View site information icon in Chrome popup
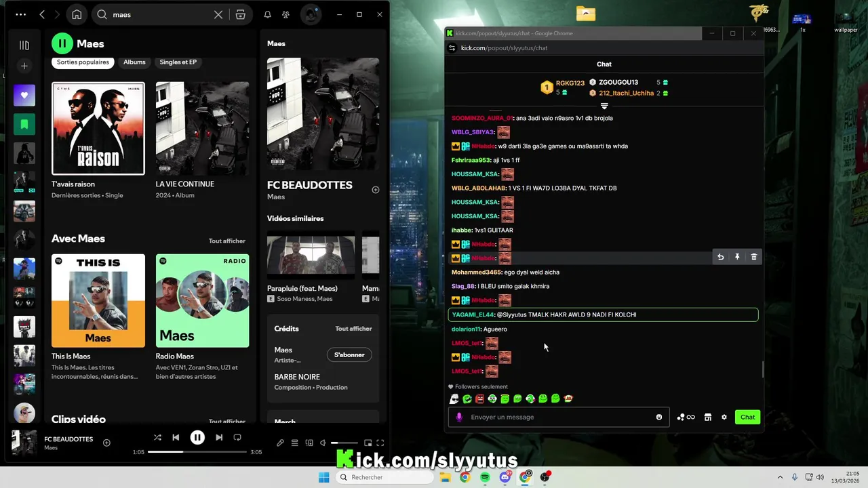Screen dimensions: 868x488 coord(452,48)
